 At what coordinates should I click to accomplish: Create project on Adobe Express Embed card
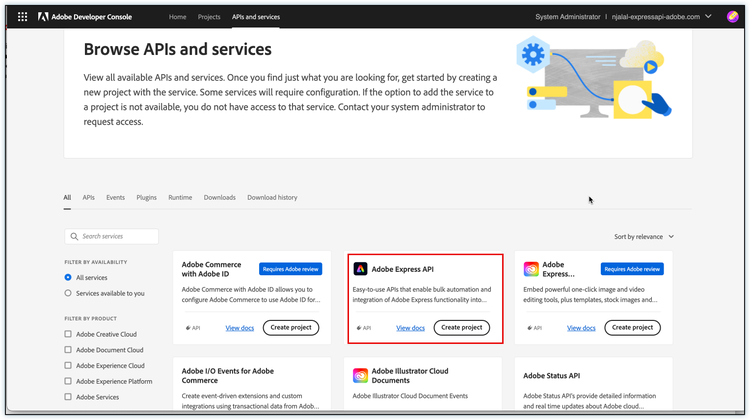click(632, 328)
